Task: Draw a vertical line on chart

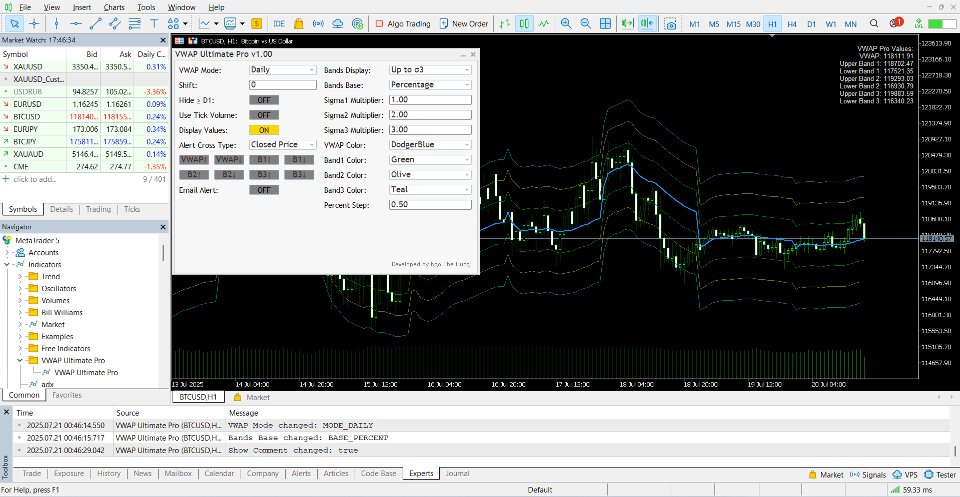Action: point(56,23)
